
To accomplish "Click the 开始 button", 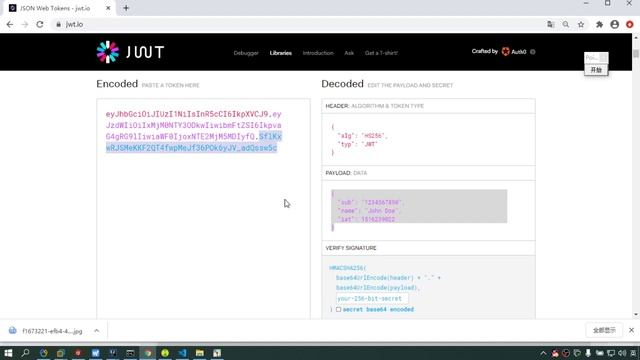I will 596,70.
